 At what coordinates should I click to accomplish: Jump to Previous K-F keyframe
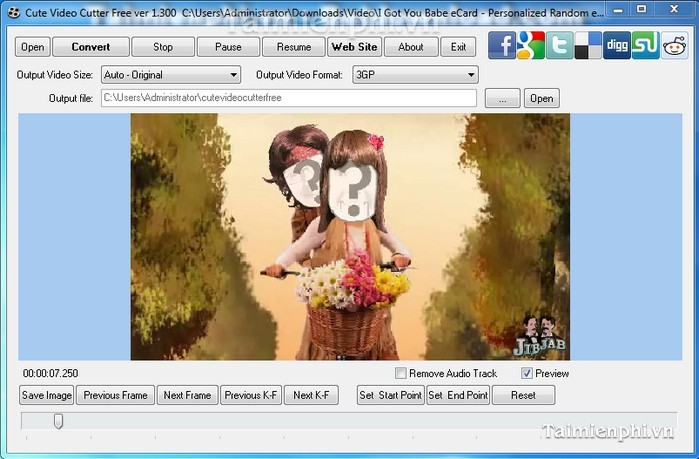pos(251,395)
